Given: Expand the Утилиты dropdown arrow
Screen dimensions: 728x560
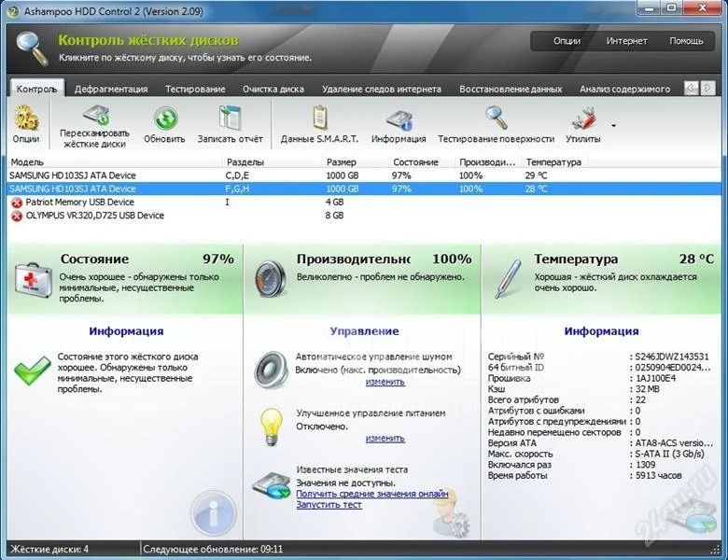Looking at the screenshot, I should 614,125.
